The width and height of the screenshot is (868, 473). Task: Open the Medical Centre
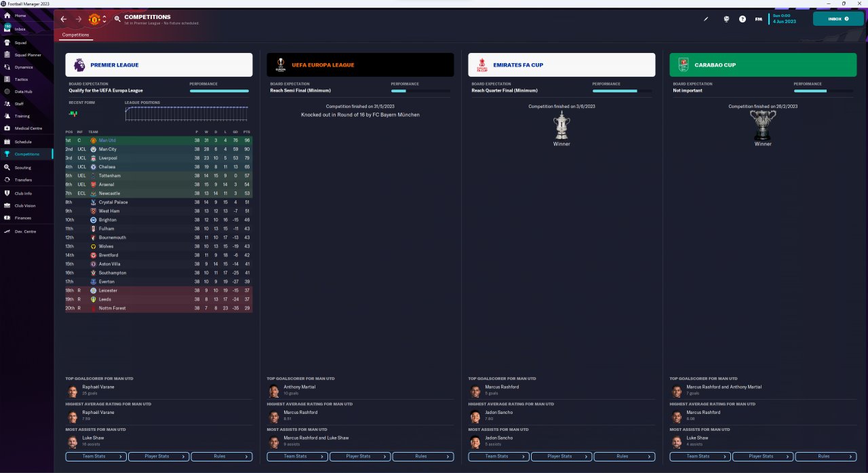pyautogui.click(x=28, y=128)
